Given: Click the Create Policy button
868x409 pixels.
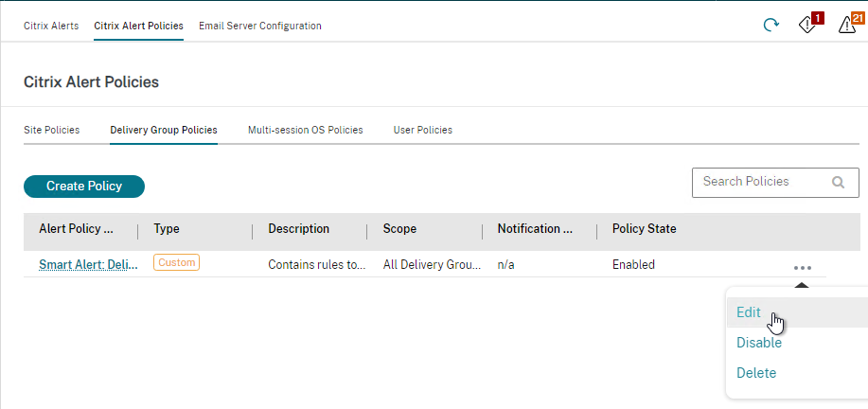Looking at the screenshot, I should tap(84, 187).
